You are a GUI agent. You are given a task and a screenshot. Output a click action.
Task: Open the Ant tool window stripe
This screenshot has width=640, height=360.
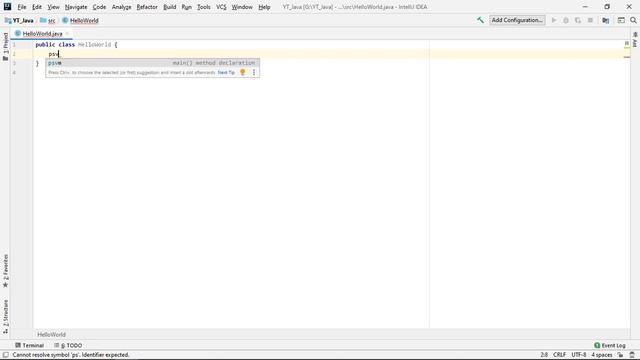[635, 39]
